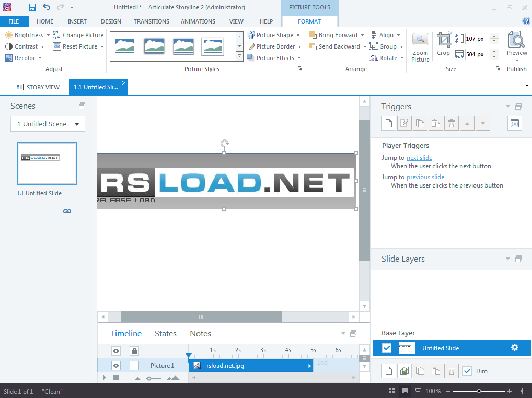Expand Picture Border dropdown
The height and width of the screenshot is (398, 532).
pos(299,46)
